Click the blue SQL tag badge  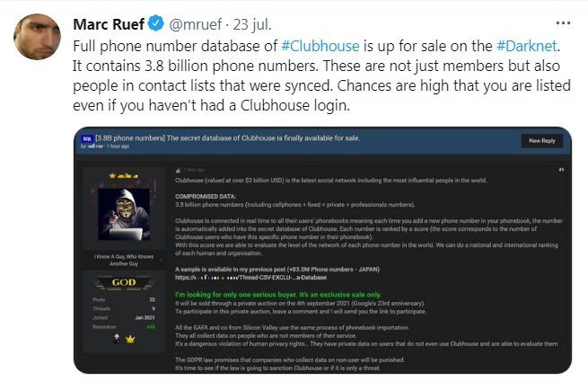click(87, 139)
